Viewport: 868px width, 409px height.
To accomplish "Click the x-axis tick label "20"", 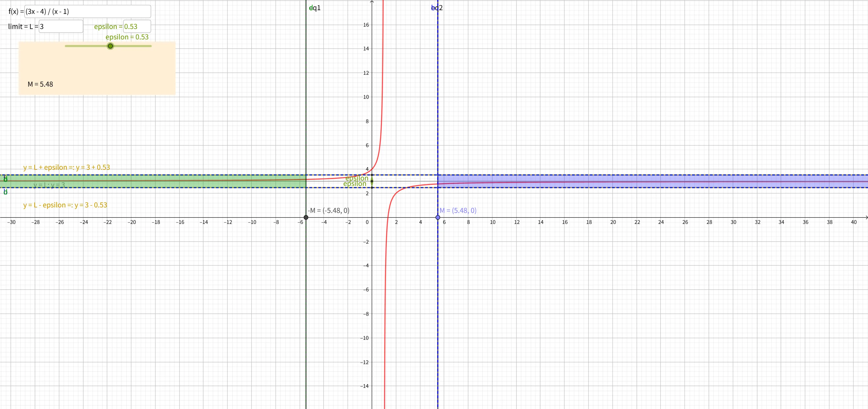I will tap(613, 222).
